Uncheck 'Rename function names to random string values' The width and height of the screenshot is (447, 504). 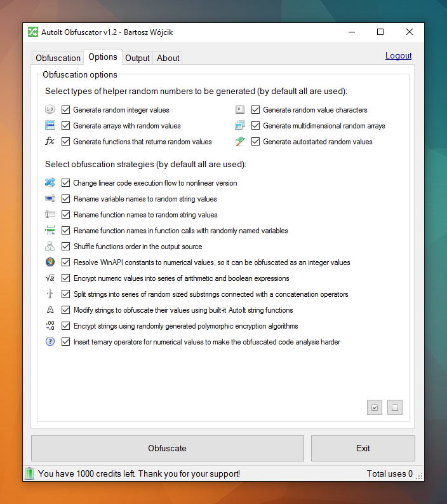pyautogui.click(x=65, y=214)
